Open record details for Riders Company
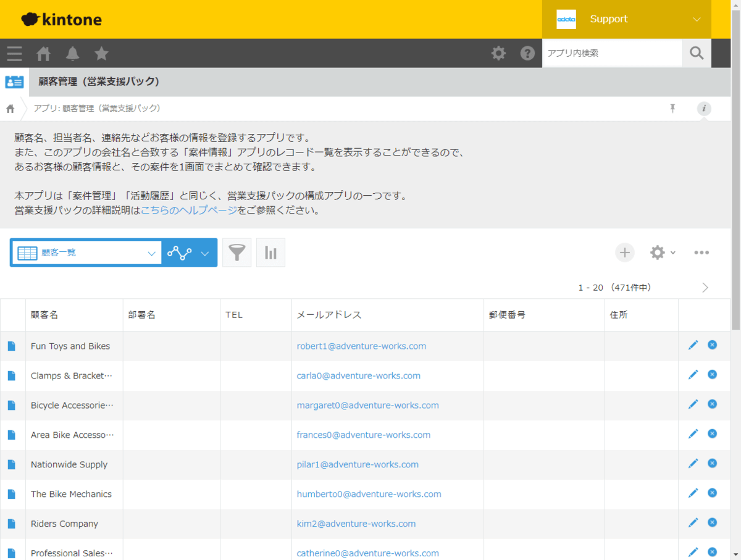Image resolution: width=741 pixels, height=560 pixels. coord(11,524)
